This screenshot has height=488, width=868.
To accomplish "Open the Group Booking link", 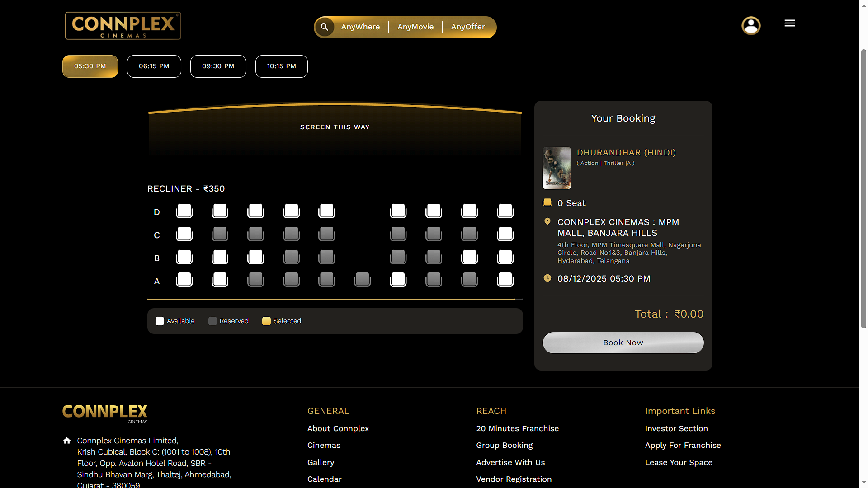I will pyautogui.click(x=504, y=445).
